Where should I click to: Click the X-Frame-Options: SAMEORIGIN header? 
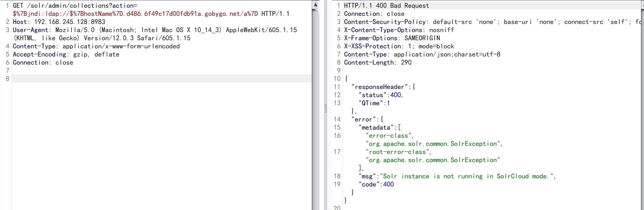[x=392, y=38]
